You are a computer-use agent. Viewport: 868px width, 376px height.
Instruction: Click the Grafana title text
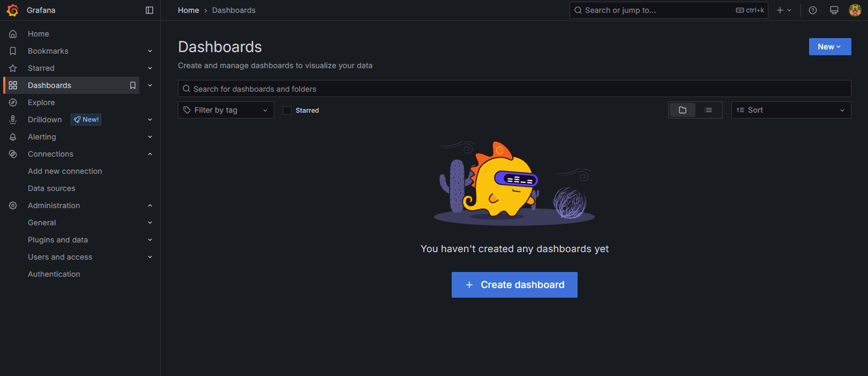click(x=41, y=10)
